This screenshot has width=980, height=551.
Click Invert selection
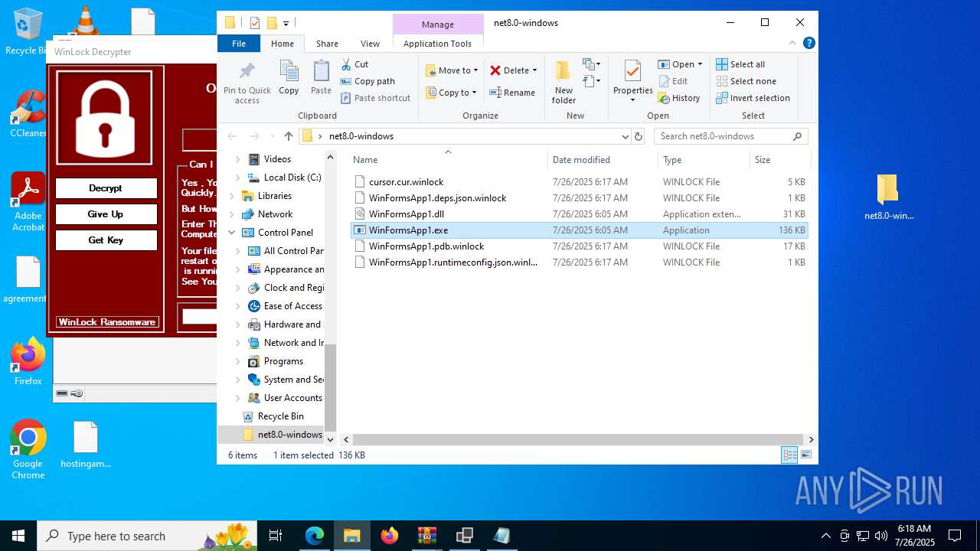753,98
